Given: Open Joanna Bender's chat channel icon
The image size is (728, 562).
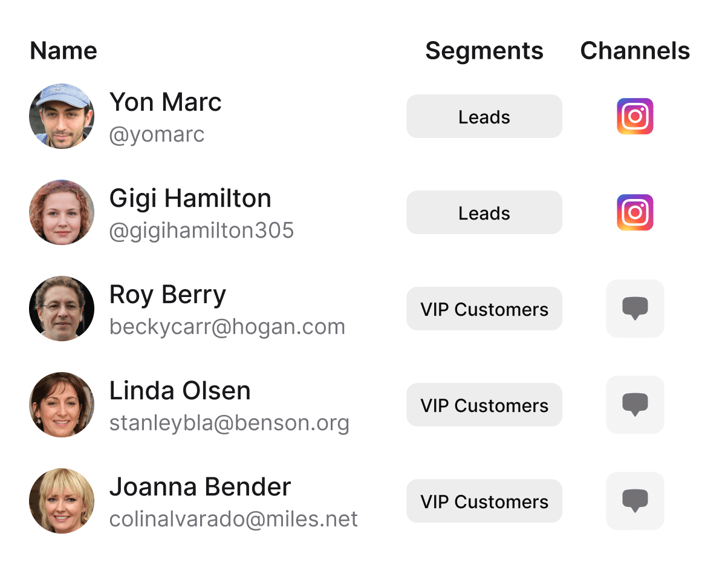Looking at the screenshot, I should tap(635, 501).
